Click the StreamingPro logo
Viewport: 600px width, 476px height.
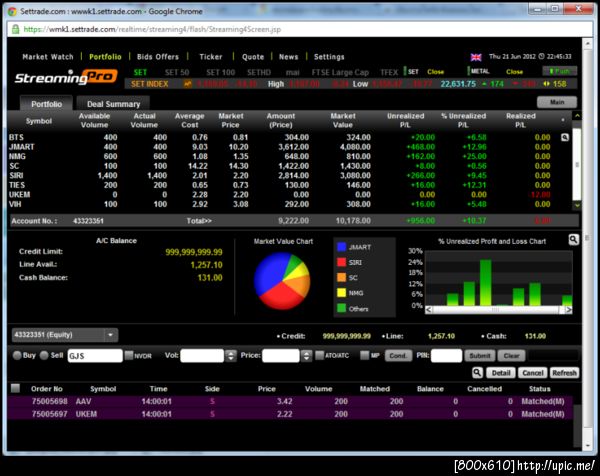click(x=66, y=77)
